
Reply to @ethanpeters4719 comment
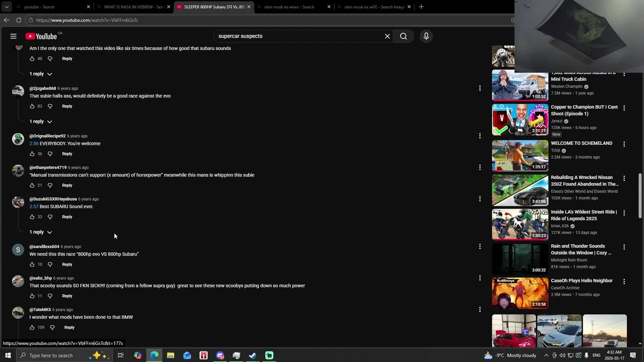click(x=67, y=185)
